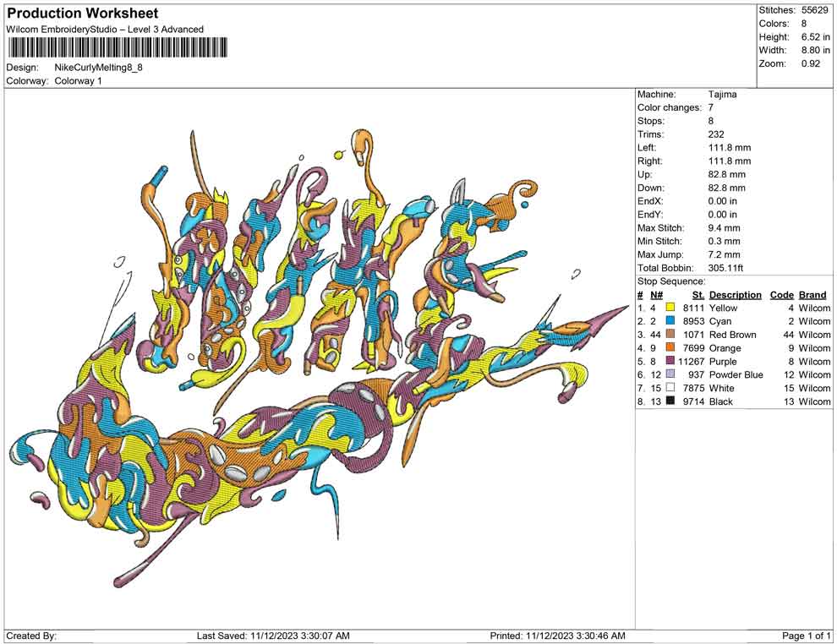Click the Max Stitch value '9.4 mm'
Viewport: 837px width, 644px height.
coord(724,228)
